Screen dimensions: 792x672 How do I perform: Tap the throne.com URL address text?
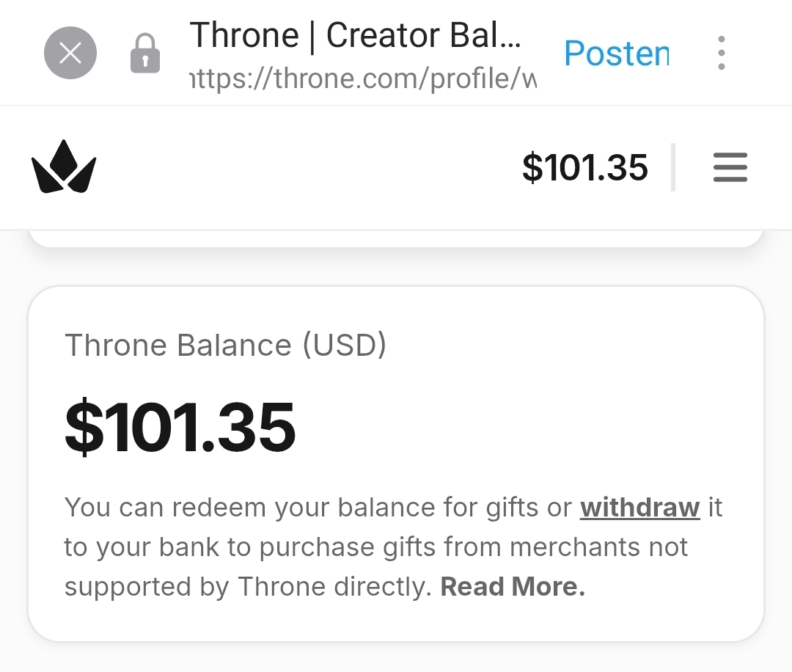(x=363, y=78)
